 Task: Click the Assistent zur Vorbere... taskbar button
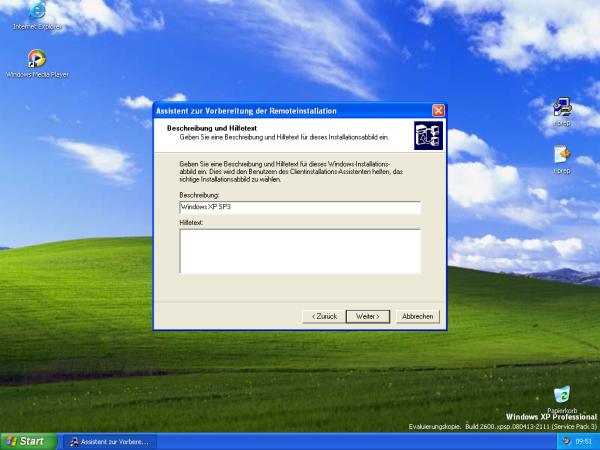click(x=109, y=442)
